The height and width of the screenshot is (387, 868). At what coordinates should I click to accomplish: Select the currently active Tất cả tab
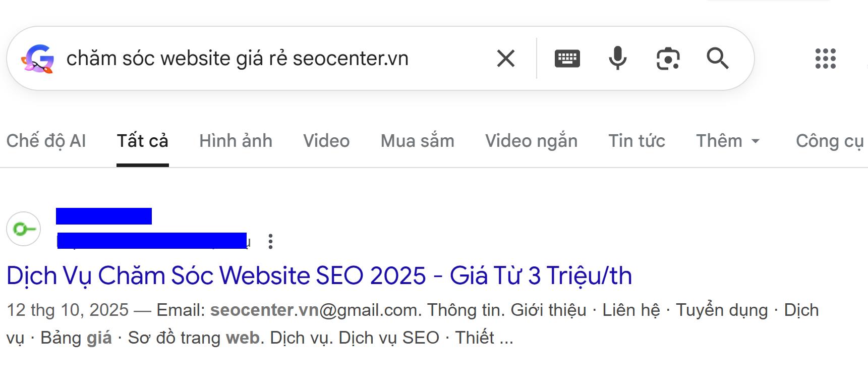tap(143, 141)
